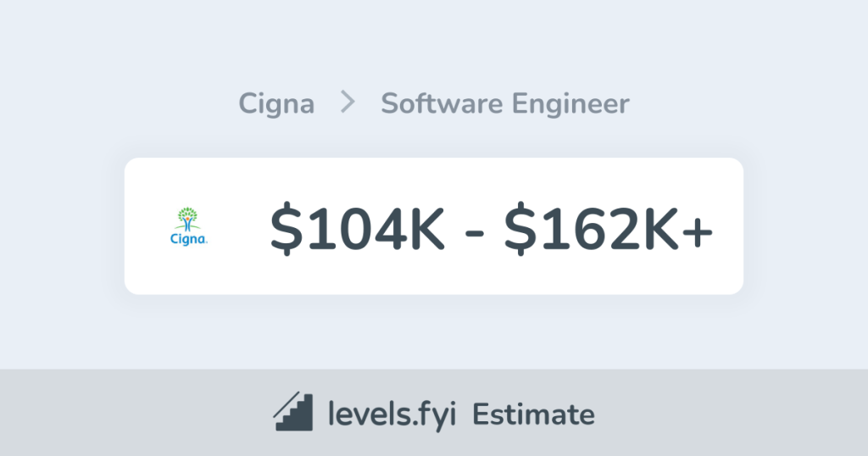Click the breadcrumb chevron arrow
The image size is (868, 456).
coord(348,103)
